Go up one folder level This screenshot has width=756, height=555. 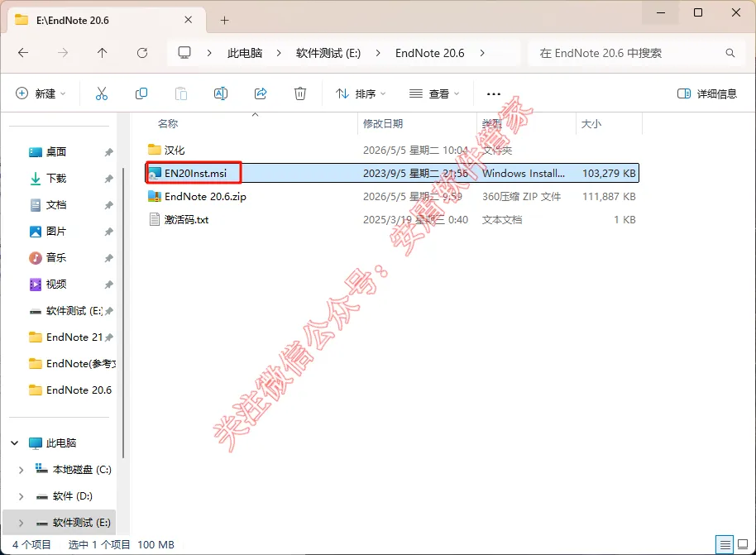tap(103, 53)
